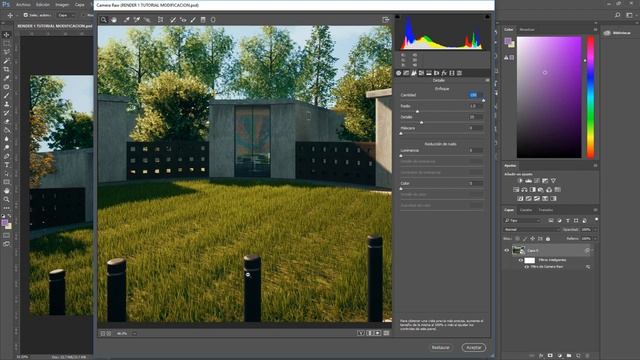Open the layer filter type dropdown
The image size is (640, 360).
click(522, 220)
